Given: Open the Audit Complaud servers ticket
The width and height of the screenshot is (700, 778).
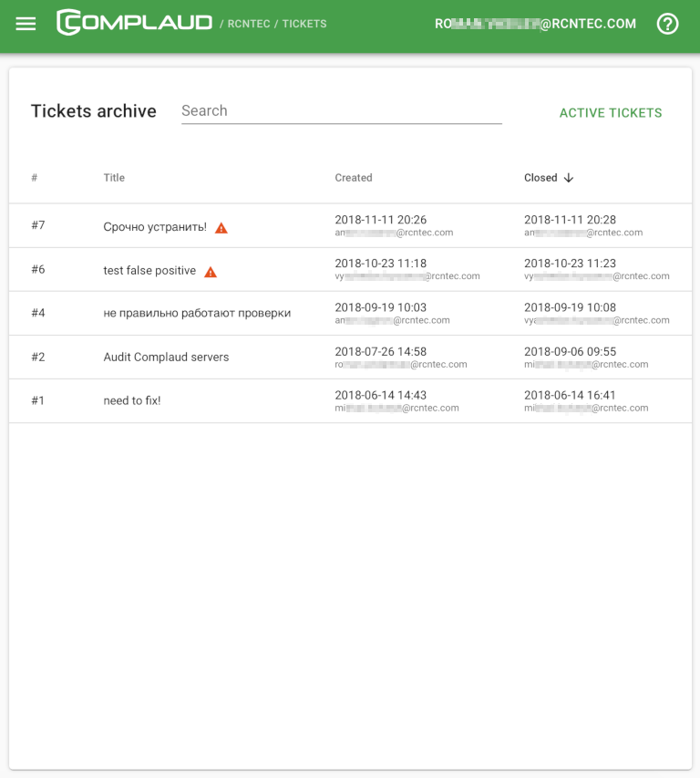Looking at the screenshot, I should pos(166,358).
